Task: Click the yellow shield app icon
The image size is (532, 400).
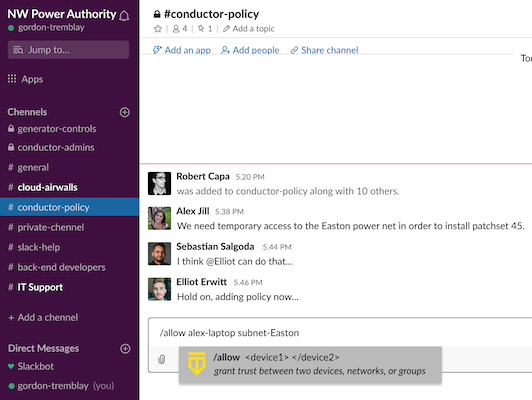Action: click(x=197, y=363)
